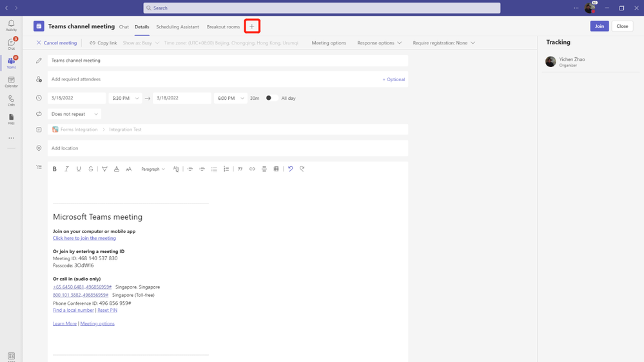The image size is (644, 362).
Task: Open text highlight color picker
Action: [x=104, y=169]
